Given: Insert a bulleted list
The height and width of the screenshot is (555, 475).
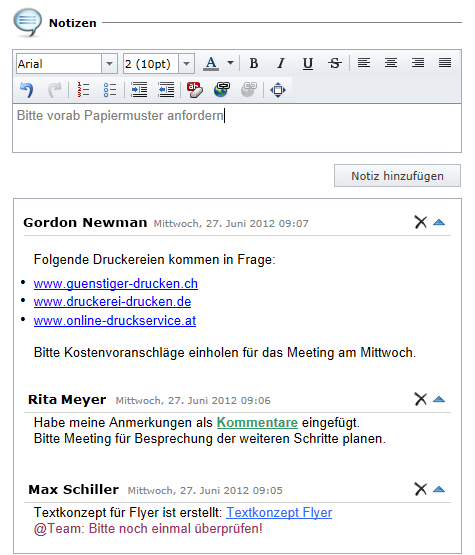Looking at the screenshot, I should 110,90.
